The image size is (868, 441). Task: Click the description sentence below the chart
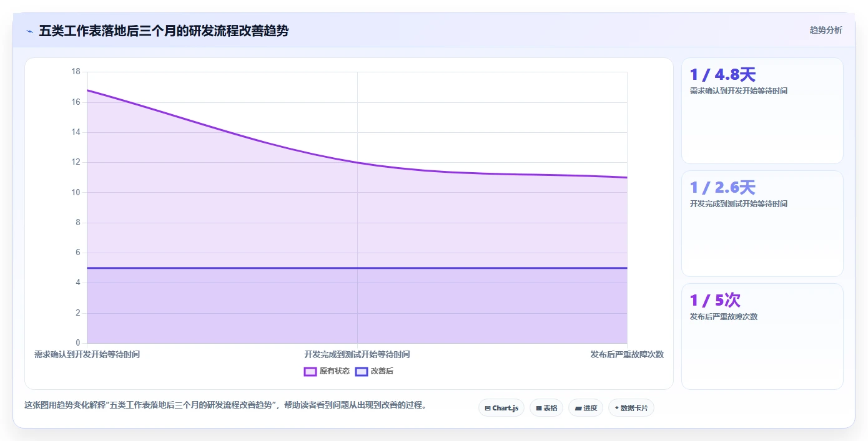pos(226,405)
